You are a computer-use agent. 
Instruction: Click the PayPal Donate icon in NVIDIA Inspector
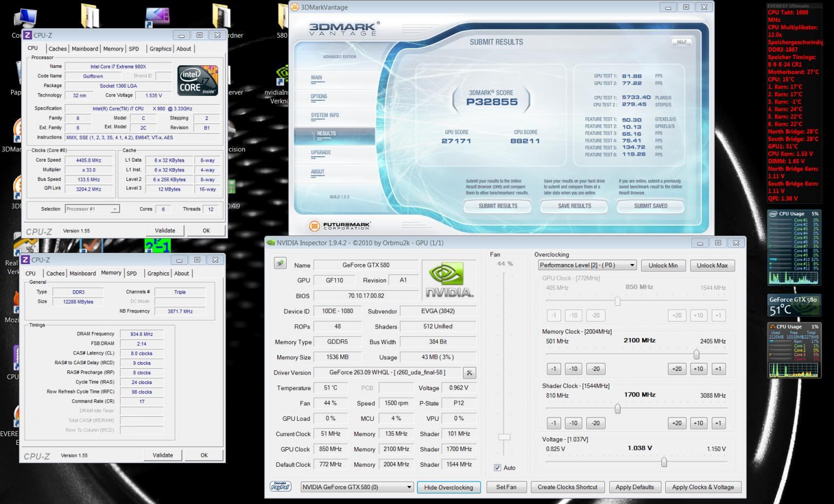click(281, 486)
